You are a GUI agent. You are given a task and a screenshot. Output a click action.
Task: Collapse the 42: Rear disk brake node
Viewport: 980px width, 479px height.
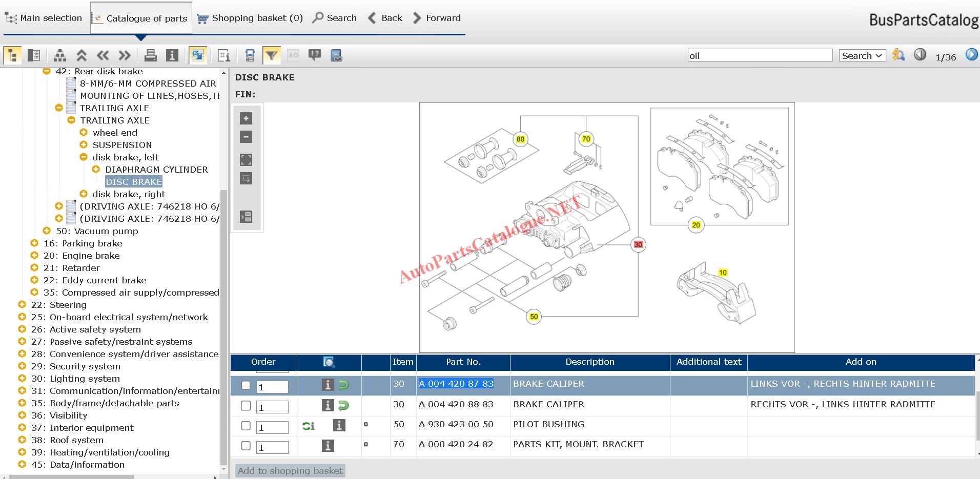coord(47,71)
